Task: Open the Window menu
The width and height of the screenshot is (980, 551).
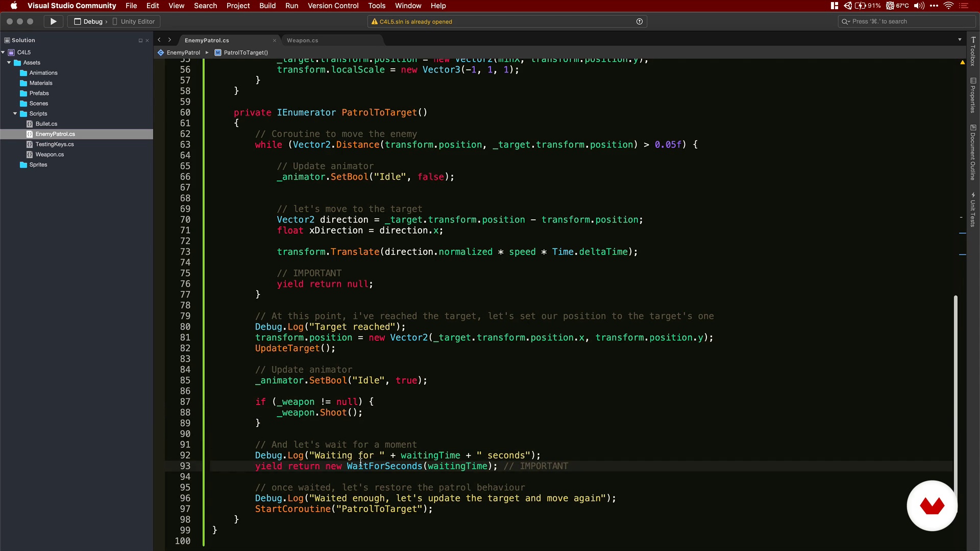Action: click(408, 6)
